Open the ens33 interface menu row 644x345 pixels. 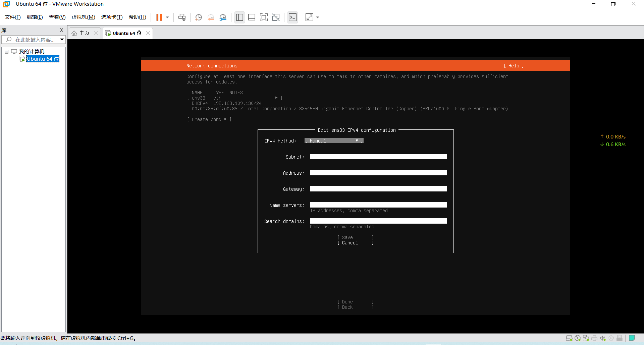coord(234,98)
